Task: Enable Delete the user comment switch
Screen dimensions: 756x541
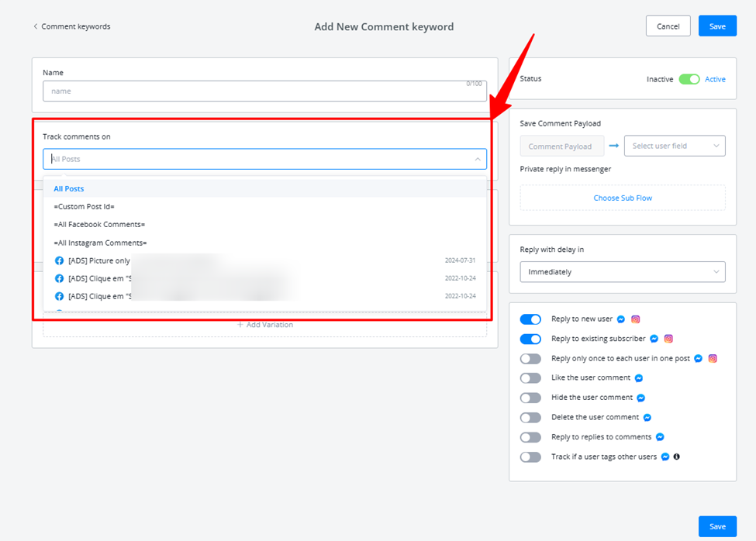Action: click(530, 418)
